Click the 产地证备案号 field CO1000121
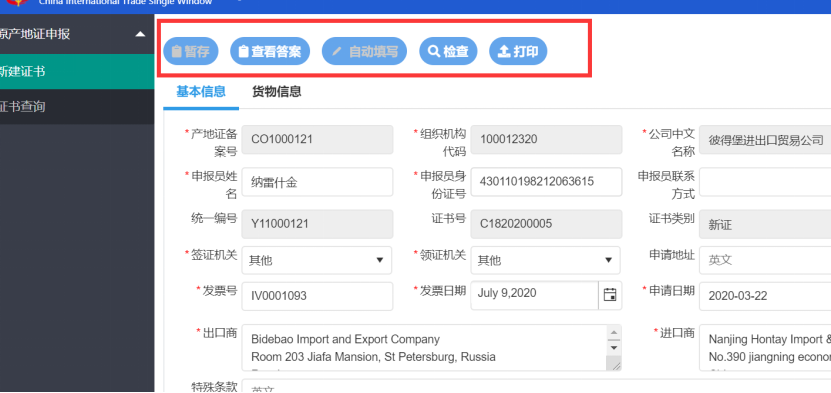The image size is (831, 393). tap(317, 140)
